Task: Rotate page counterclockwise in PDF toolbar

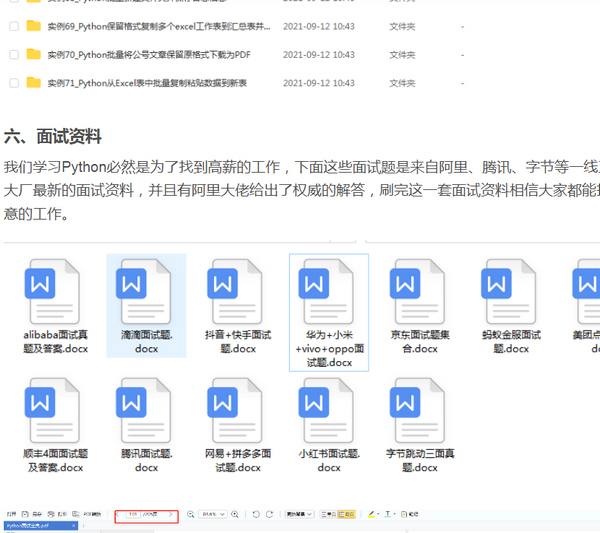Action: (256, 514)
